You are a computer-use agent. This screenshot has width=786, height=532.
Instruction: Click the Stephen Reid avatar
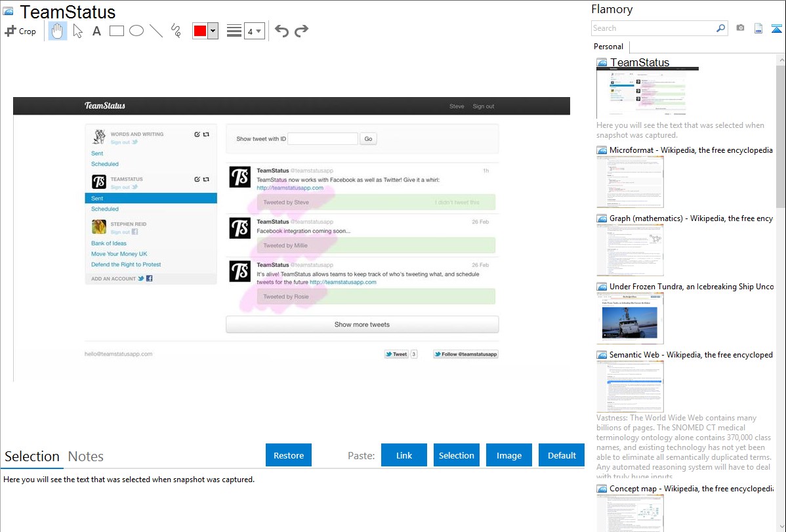[99, 226]
